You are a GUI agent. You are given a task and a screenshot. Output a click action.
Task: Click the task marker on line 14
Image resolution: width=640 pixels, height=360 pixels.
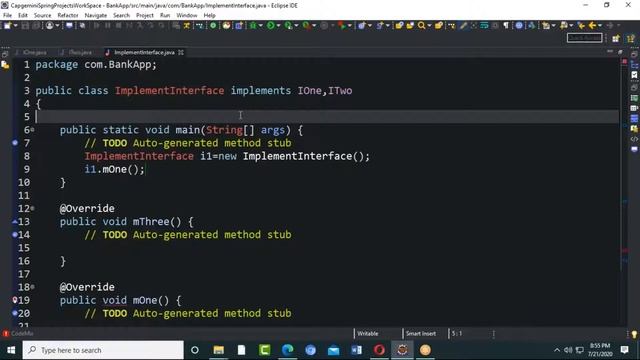pos(15,235)
